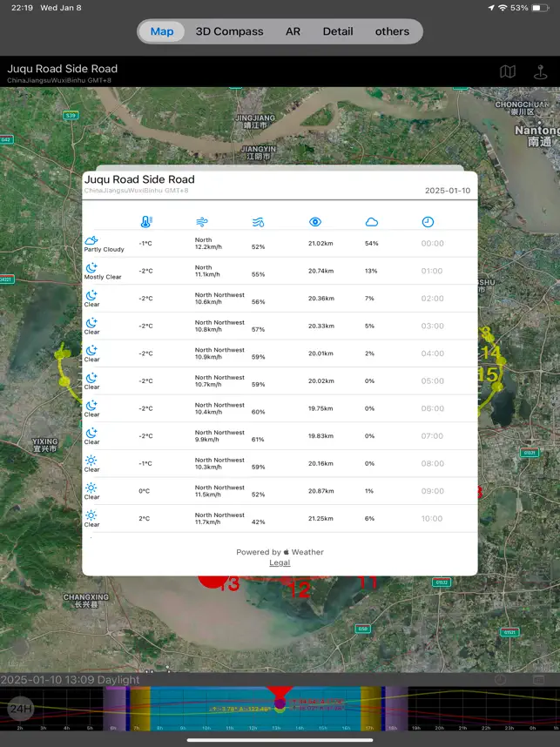Viewport: 560px width, 747px height.
Task: Tap the humidity column icon
Action: (259, 222)
